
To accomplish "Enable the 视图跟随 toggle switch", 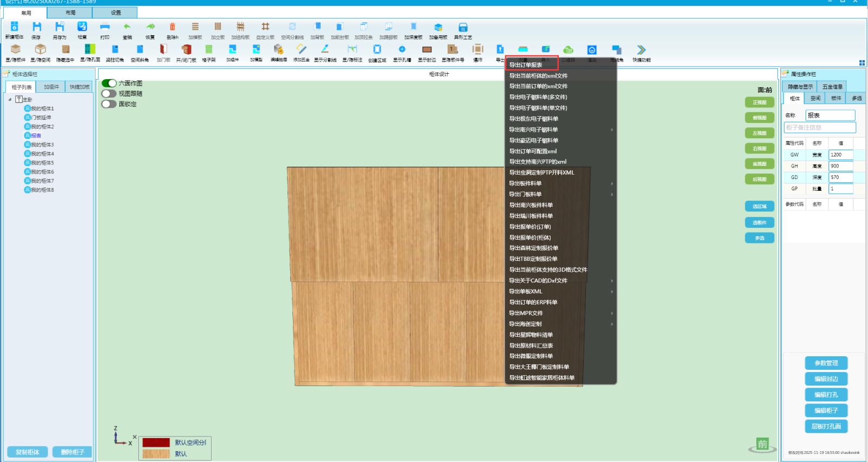I will (x=109, y=93).
